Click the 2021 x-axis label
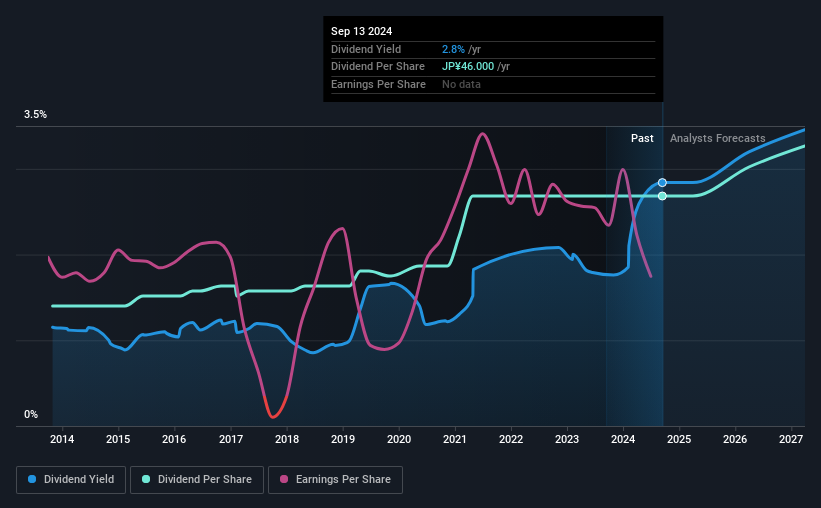 point(454,439)
